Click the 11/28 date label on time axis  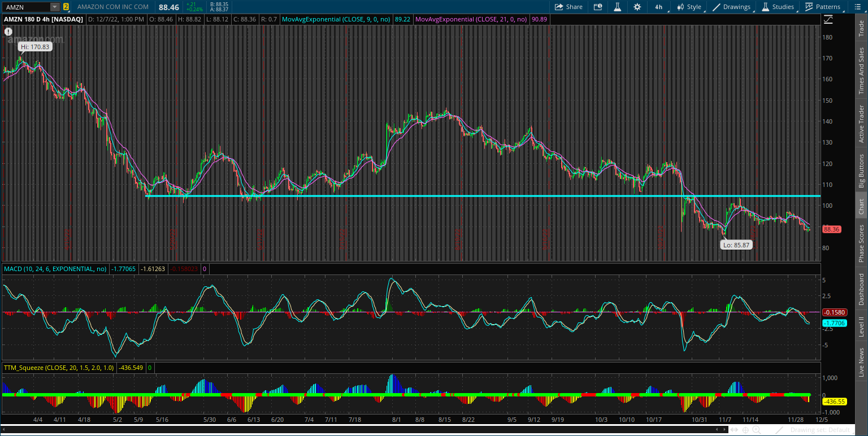(796, 420)
